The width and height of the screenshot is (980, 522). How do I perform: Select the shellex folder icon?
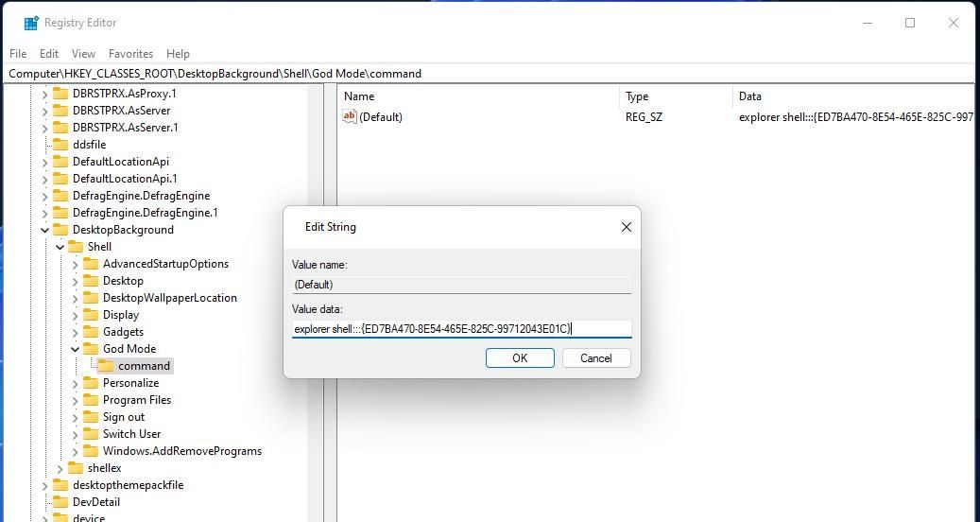(76, 467)
